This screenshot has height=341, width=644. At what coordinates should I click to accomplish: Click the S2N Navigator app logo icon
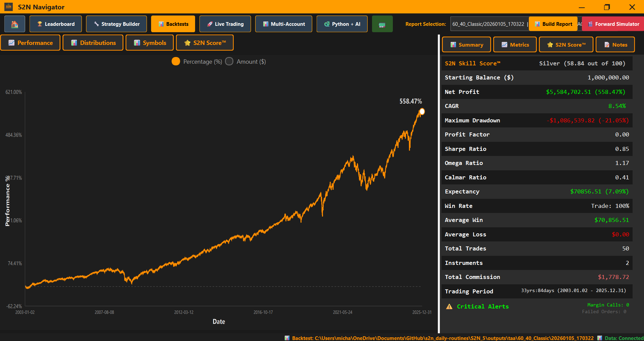coord(9,7)
